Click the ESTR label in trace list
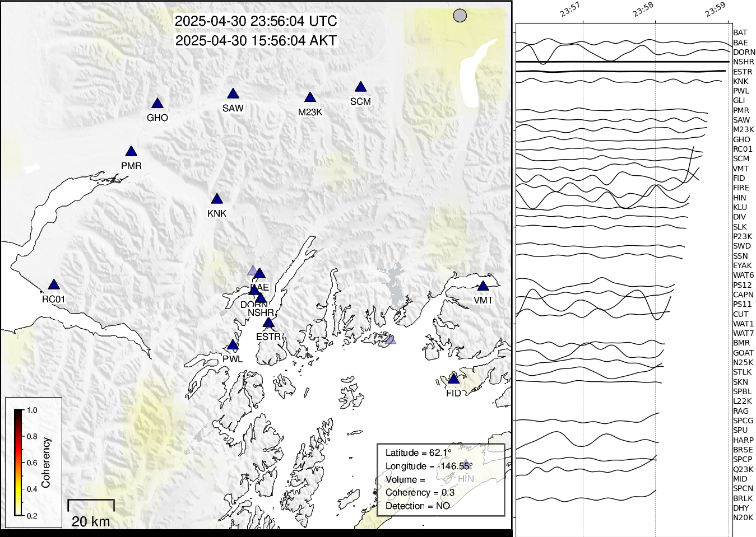 [743, 72]
